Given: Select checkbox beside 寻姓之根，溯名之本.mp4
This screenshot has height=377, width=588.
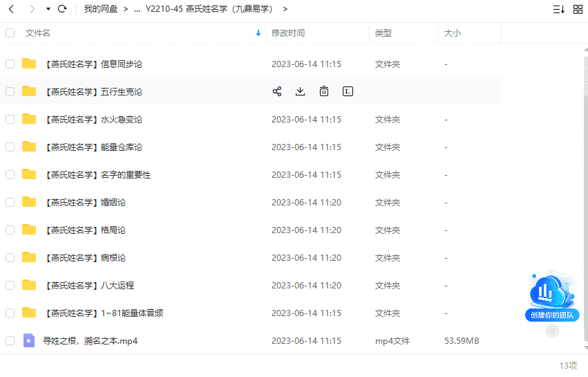Looking at the screenshot, I should click(10, 340).
